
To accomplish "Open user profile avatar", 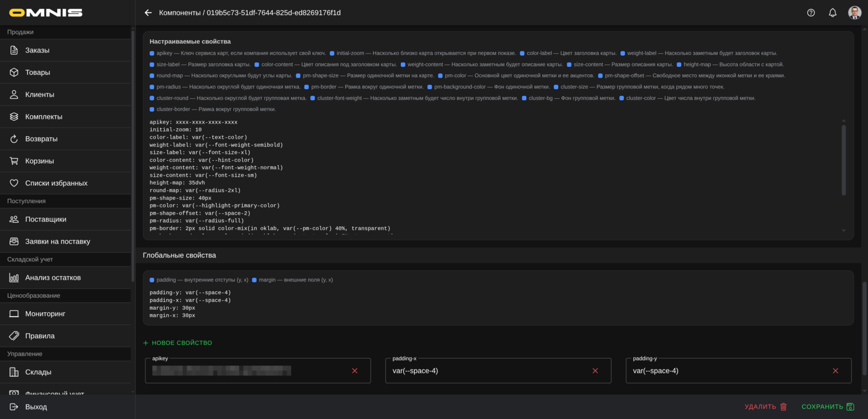I will coord(854,13).
